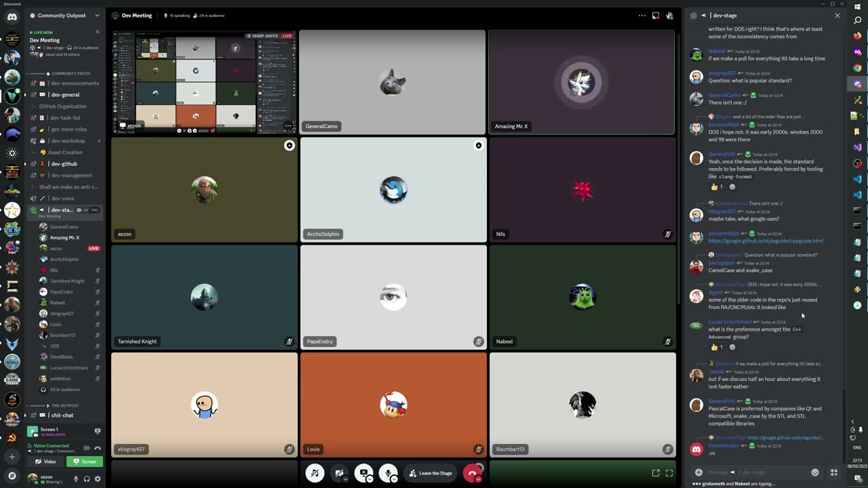The width and height of the screenshot is (868, 488).
Task: Open microphone options dropdown arrow
Action: [x=395, y=479]
